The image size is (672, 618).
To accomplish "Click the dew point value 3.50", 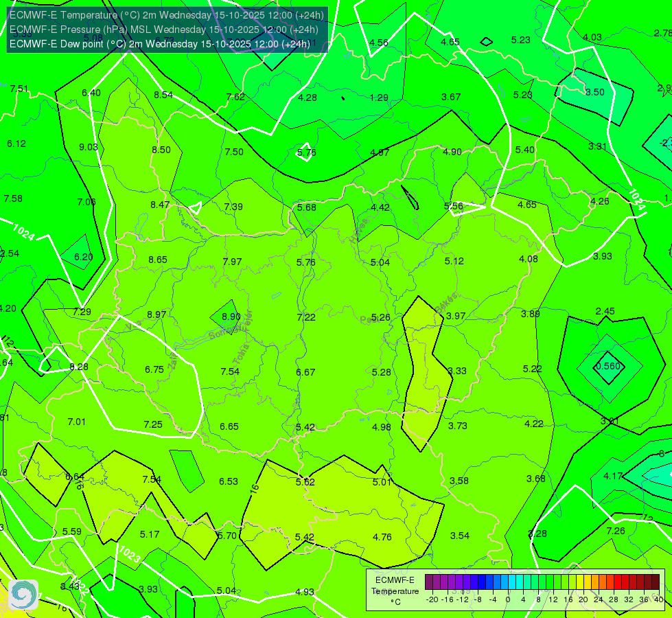I will pyautogui.click(x=595, y=92).
